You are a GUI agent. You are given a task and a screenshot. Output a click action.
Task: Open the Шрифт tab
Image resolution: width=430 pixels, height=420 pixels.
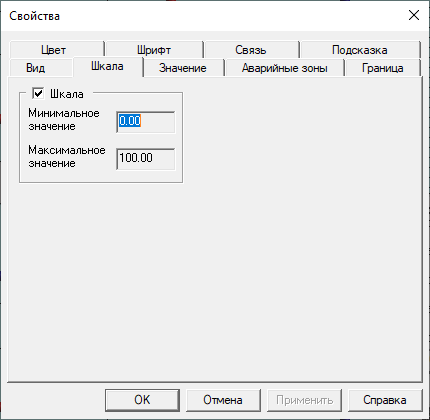(x=154, y=50)
